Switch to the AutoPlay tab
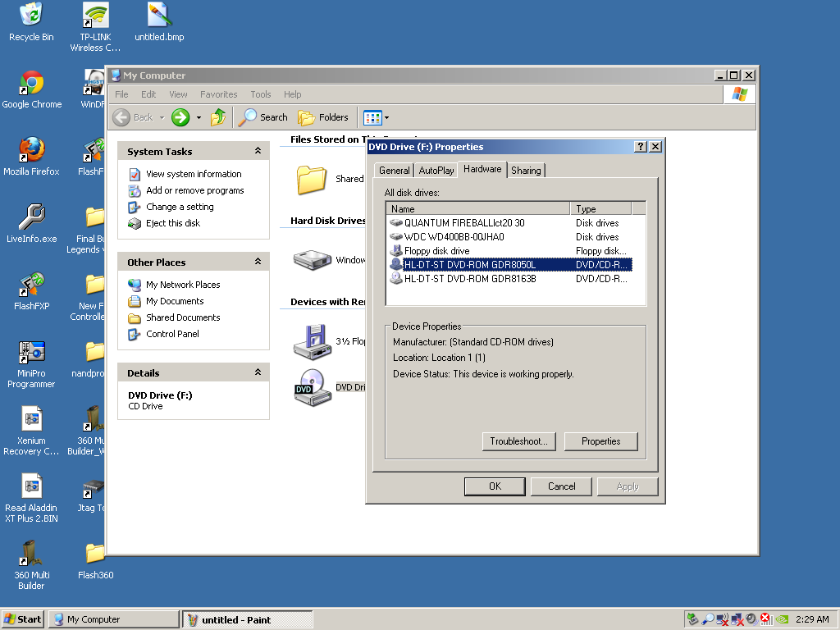The height and width of the screenshot is (630, 840). click(x=436, y=171)
